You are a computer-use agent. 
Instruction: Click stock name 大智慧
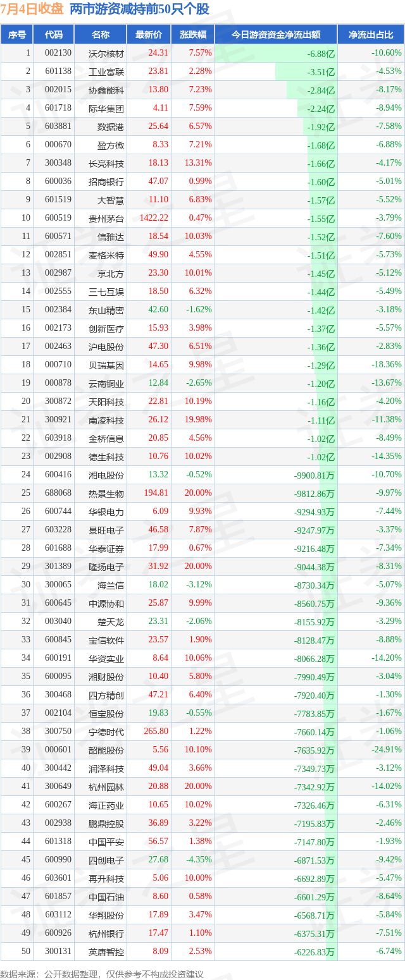coord(111,200)
